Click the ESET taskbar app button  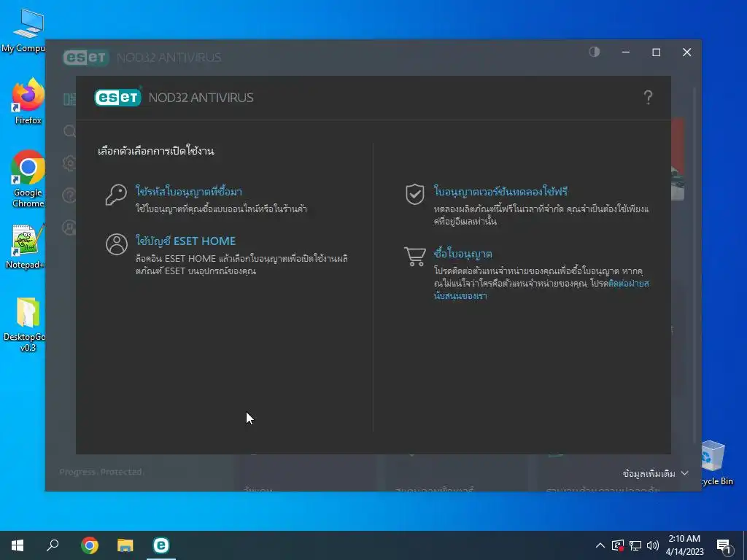click(161, 545)
